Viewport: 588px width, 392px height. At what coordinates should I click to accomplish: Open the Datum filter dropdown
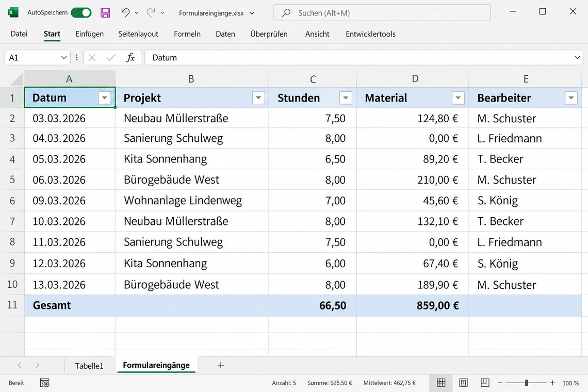point(105,98)
